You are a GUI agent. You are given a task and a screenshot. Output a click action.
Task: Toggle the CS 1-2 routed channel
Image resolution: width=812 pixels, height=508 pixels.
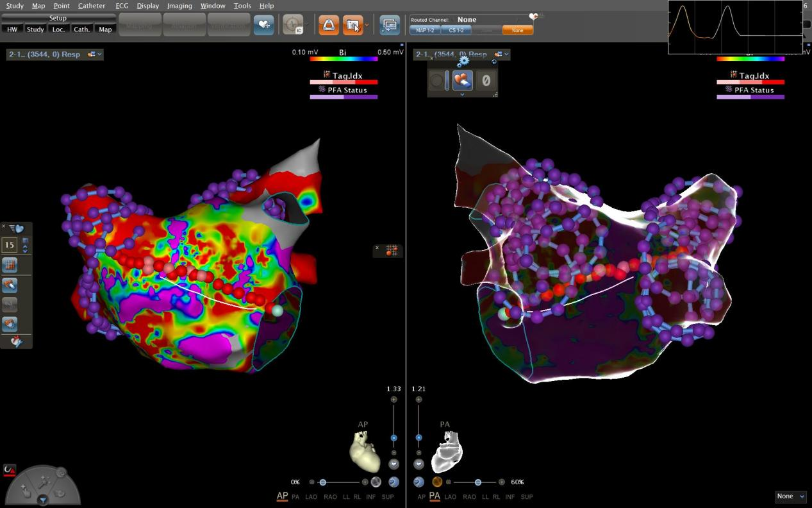coord(456,30)
